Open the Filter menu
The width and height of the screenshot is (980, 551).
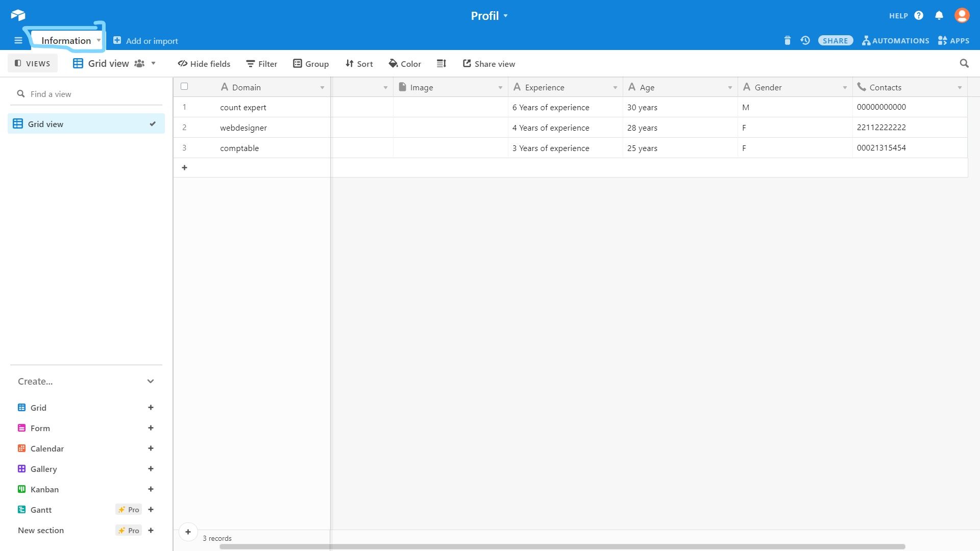pos(262,64)
